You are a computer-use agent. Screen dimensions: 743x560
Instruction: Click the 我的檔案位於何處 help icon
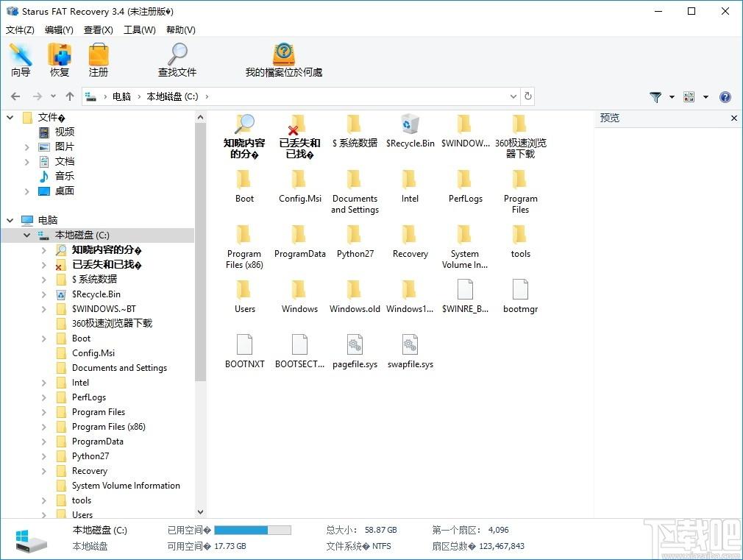click(x=284, y=60)
